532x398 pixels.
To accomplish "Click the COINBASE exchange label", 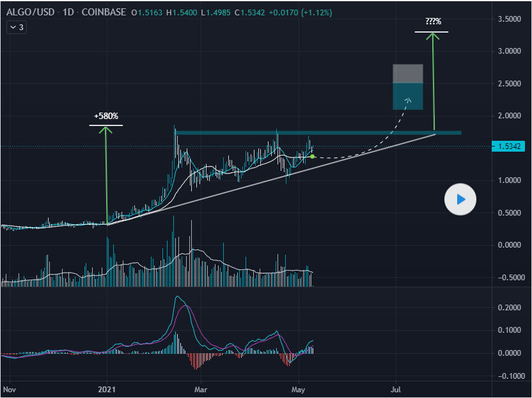I will [104, 13].
